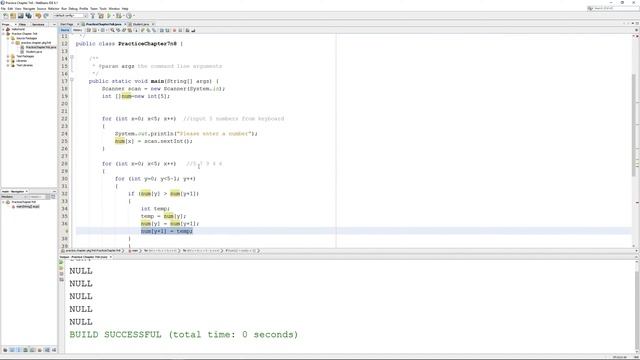The image size is (640, 360).
Task: Click the Find Previous Occurrence editor icon
Action: pos(118,30)
